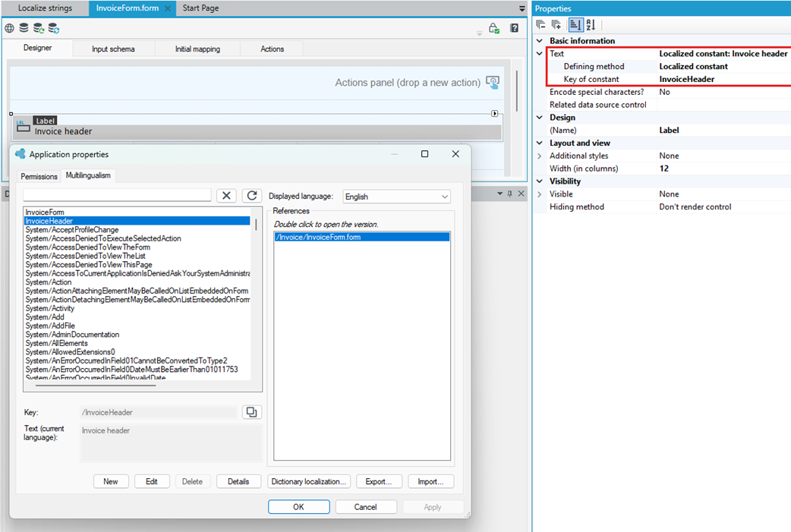Collapse the Basic information section
Screen dimensions: 791x532
[x=540, y=41]
